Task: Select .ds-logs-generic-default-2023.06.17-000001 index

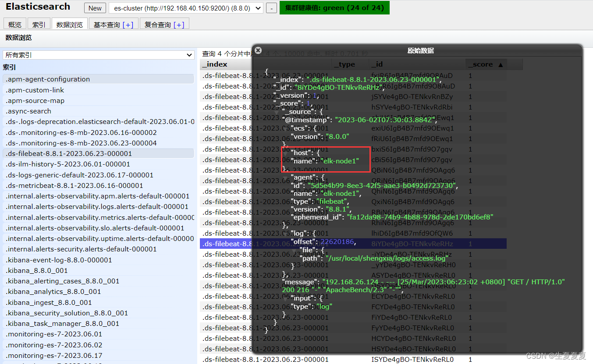Action: click(x=99, y=175)
